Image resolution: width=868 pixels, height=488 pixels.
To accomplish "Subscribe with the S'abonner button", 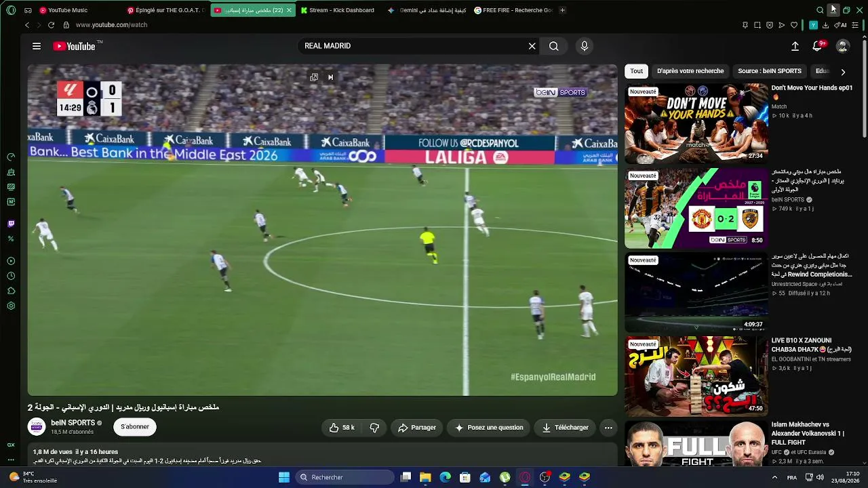I will 135,427.
